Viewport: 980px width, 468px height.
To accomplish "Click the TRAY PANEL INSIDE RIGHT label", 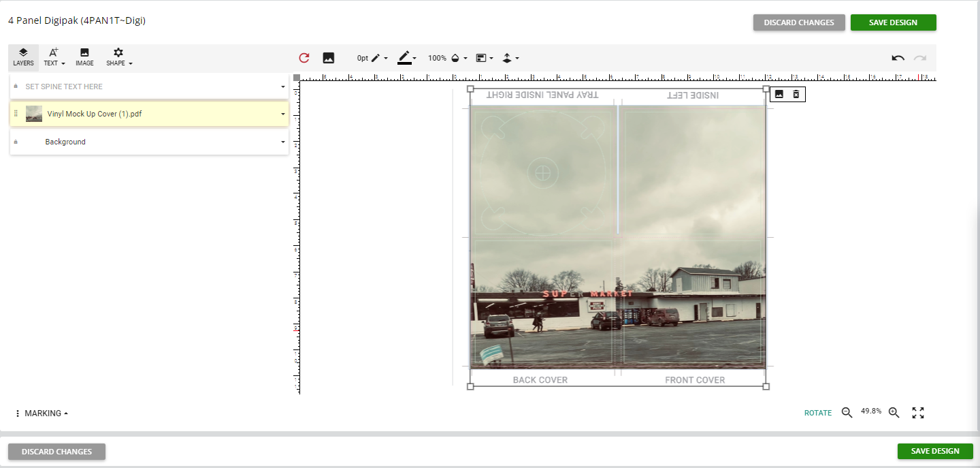I will 542,95.
